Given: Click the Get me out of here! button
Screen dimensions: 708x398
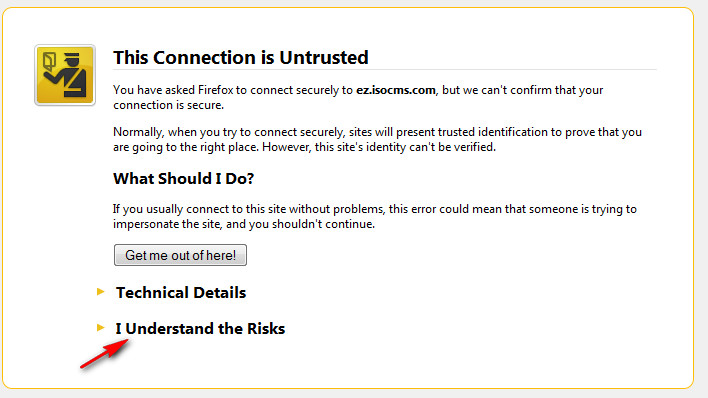Looking at the screenshot, I should pyautogui.click(x=180, y=255).
